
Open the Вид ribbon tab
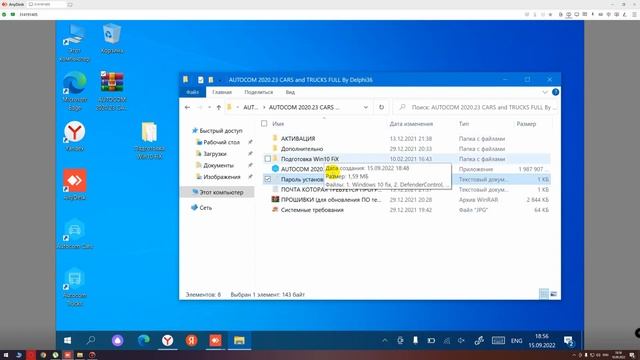click(290, 92)
